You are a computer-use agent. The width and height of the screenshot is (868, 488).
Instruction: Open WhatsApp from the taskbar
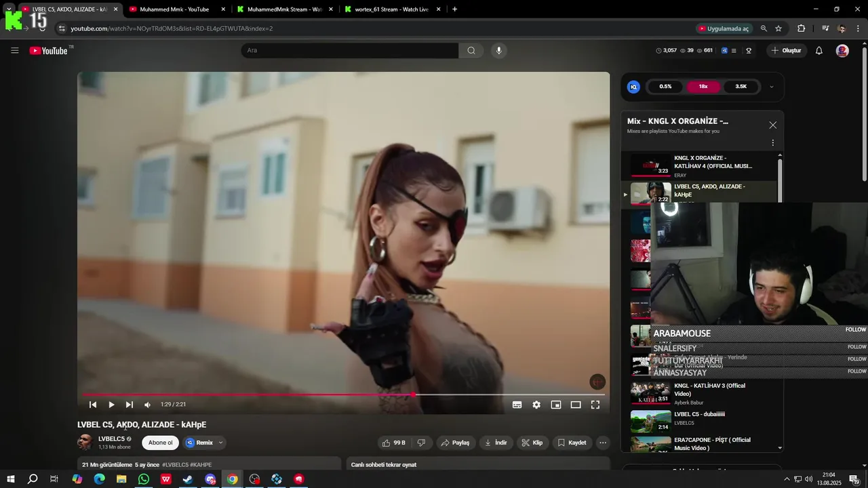144,479
